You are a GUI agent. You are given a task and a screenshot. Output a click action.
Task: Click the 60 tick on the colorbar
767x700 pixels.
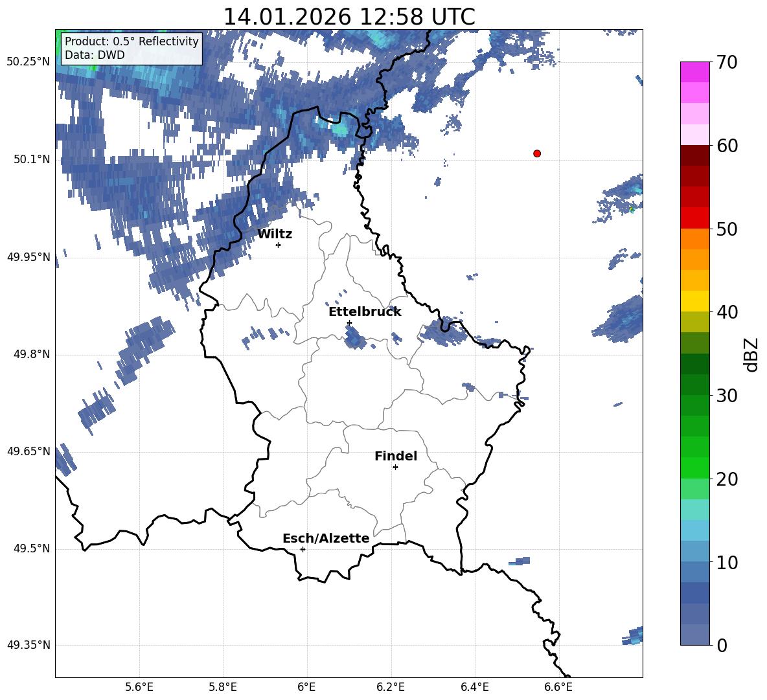pos(727,146)
